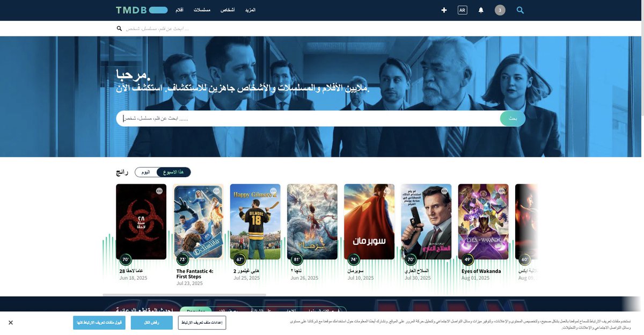Open the مسلسلات (TV shows) menu

click(202, 10)
